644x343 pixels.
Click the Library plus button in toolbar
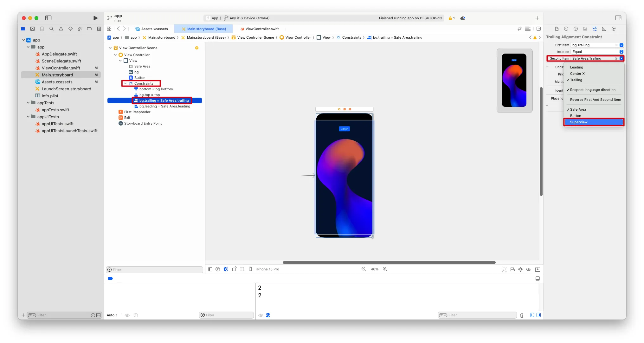coord(537,18)
